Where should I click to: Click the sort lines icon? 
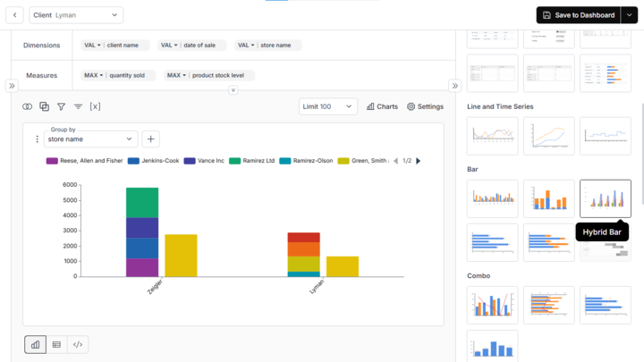78,106
